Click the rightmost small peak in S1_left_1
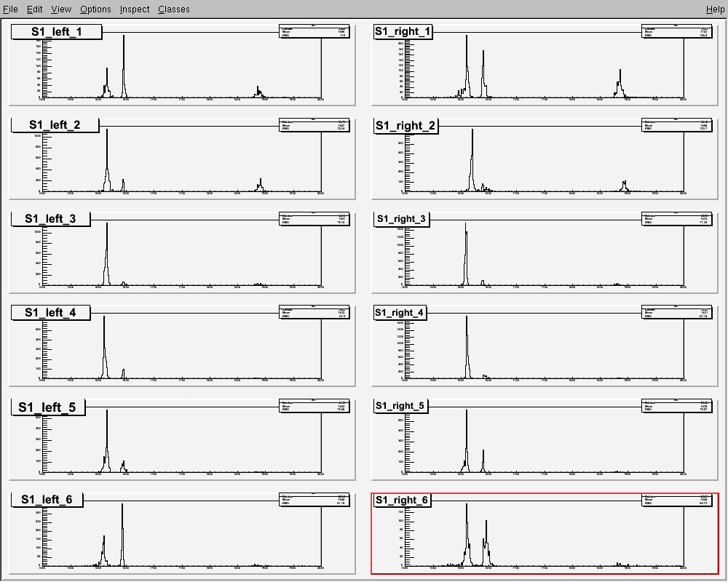Screen dimensions: 728x582 tap(259, 92)
